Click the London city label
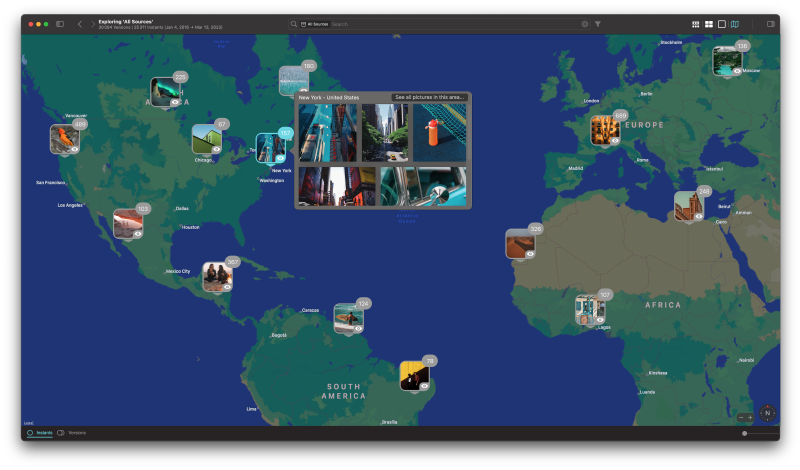Viewport: 800px width, 470px height. [x=591, y=101]
